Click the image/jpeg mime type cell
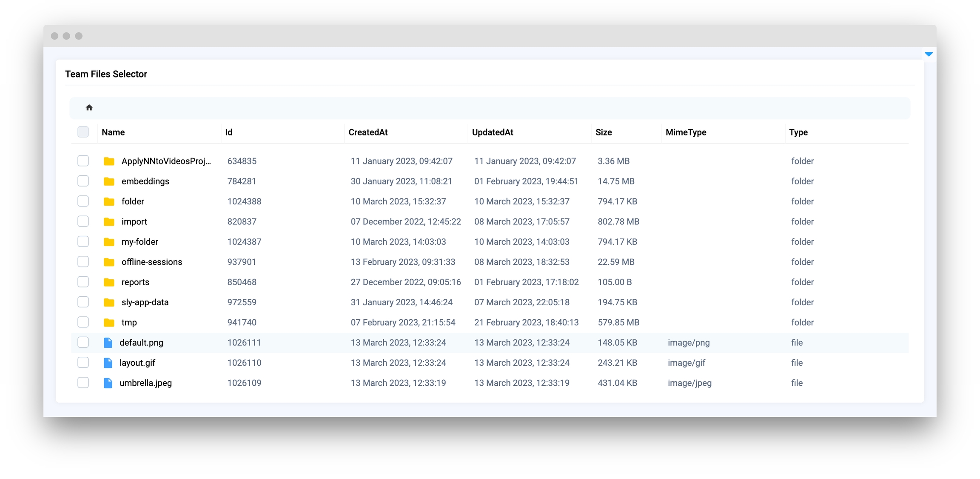 pos(689,383)
